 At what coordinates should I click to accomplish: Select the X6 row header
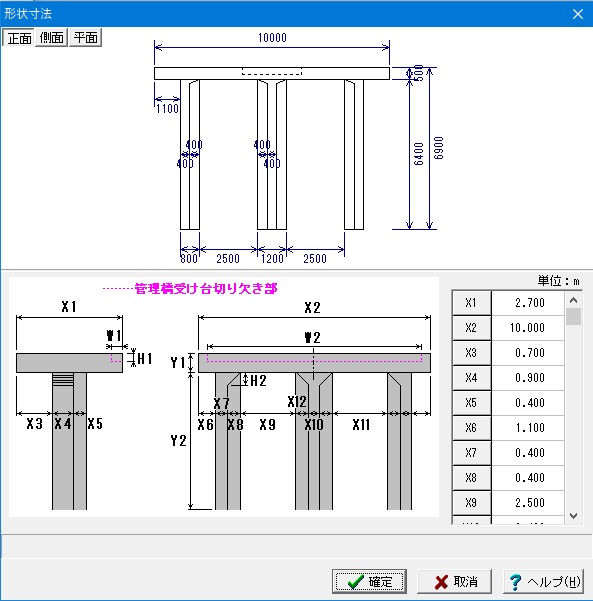471,427
